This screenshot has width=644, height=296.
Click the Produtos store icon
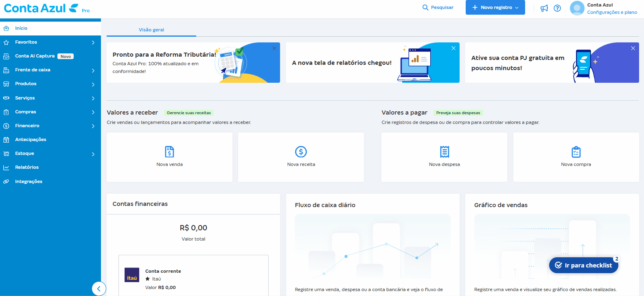[x=6, y=84]
